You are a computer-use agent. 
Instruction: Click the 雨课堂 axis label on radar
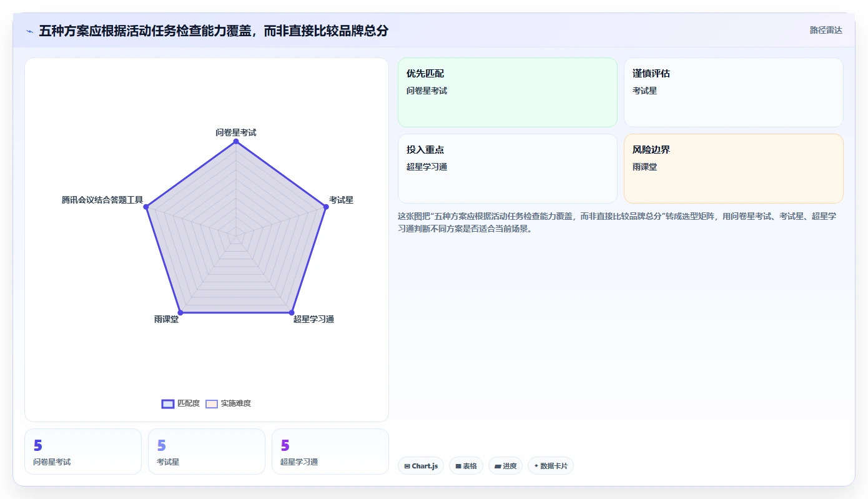click(x=166, y=319)
